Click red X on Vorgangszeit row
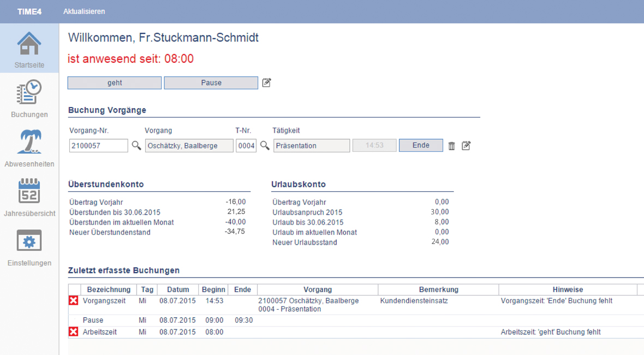644x355 pixels. click(x=74, y=301)
